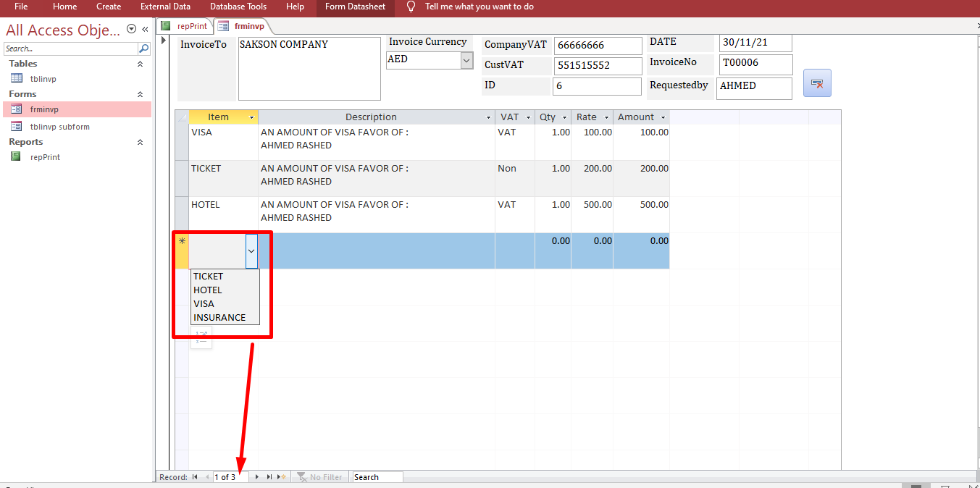
Task: Click the VISA item cell in first row
Action: click(223, 142)
